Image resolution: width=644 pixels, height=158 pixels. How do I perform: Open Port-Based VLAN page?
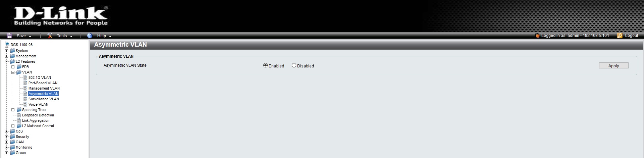point(43,83)
